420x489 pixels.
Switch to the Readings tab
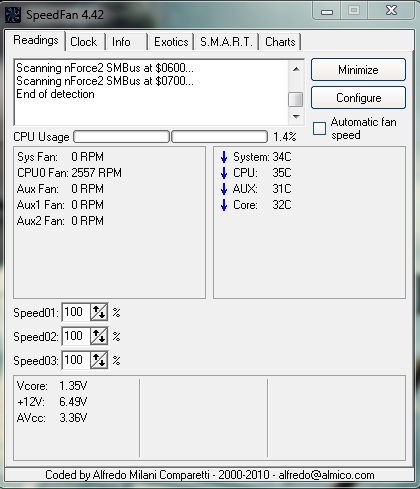pyautogui.click(x=36, y=40)
